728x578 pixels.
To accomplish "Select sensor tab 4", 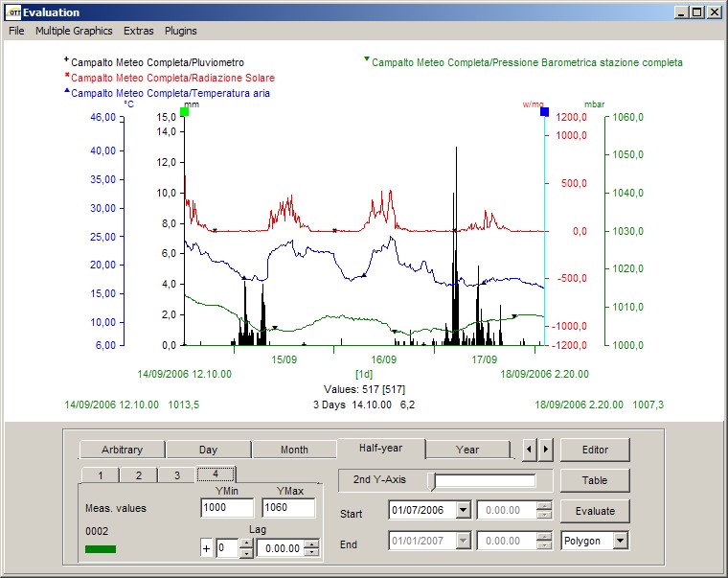I will [216, 474].
